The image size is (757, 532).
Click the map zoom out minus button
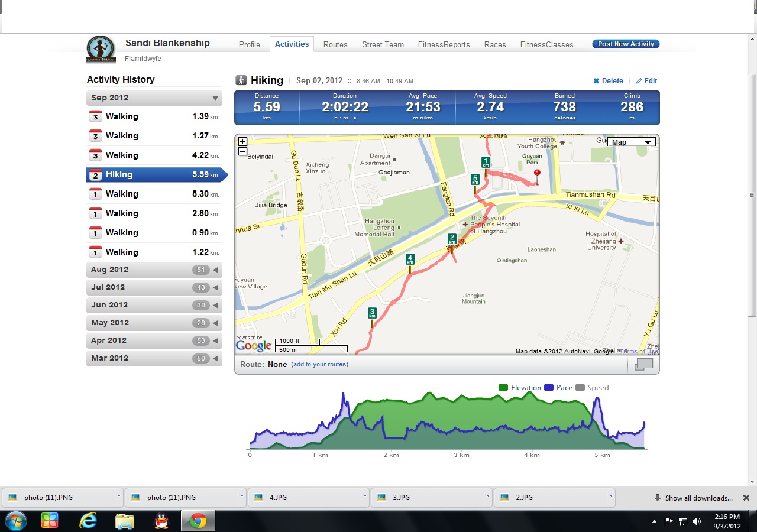point(242,151)
